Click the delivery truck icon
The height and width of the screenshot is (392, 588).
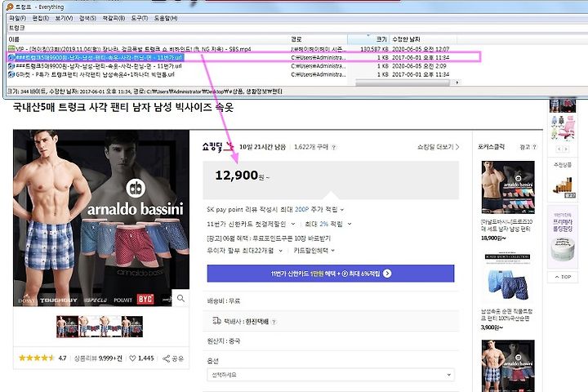pos(216,321)
